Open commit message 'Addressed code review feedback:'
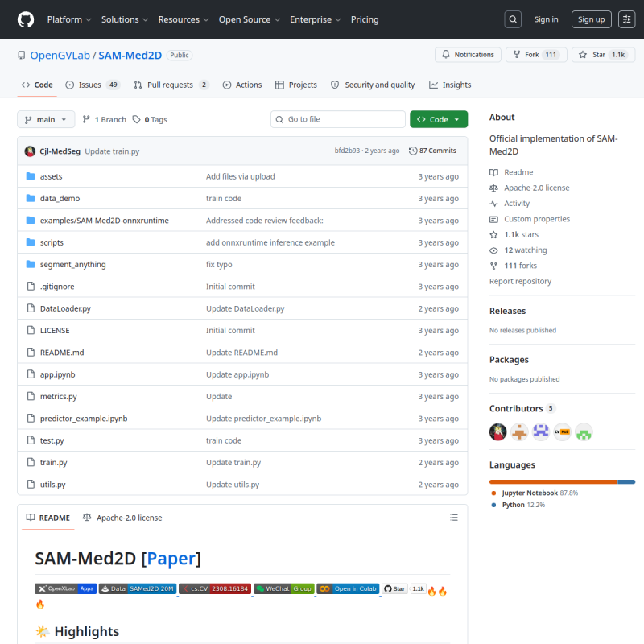This screenshot has height=644, width=644. coord(265,221)
